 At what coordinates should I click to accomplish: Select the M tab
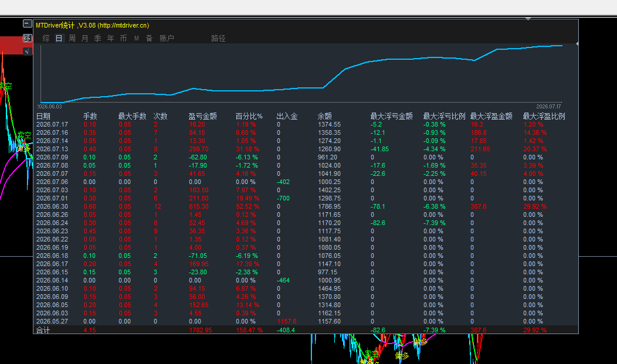[137, 38]
